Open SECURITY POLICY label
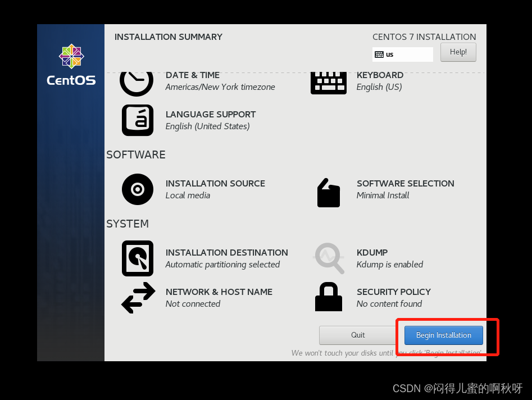 pyautogui.click(x=394, y=292)
